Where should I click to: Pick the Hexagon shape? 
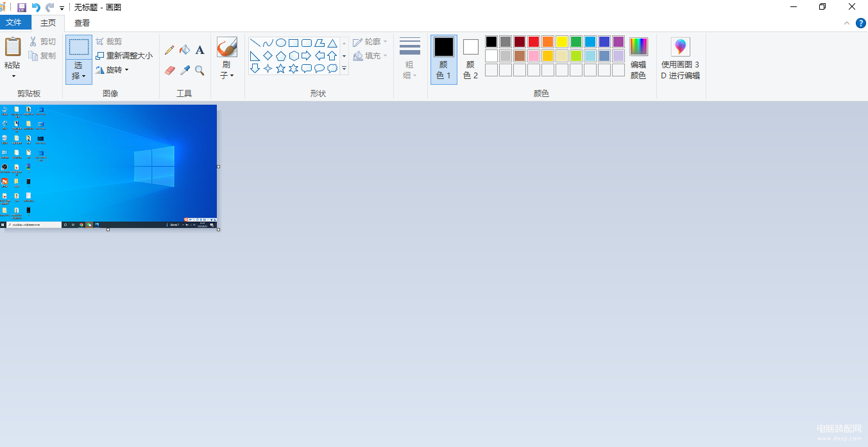pos(293,56)
